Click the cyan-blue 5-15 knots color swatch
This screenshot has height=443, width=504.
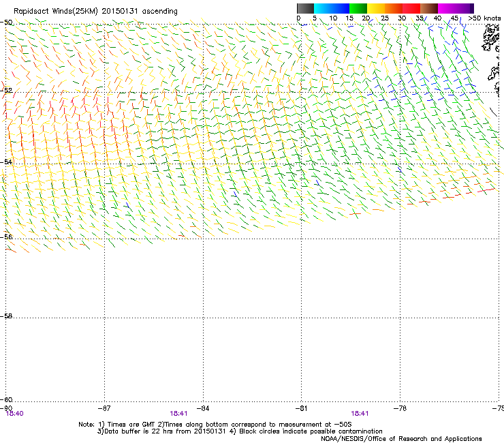pos(332,8)
